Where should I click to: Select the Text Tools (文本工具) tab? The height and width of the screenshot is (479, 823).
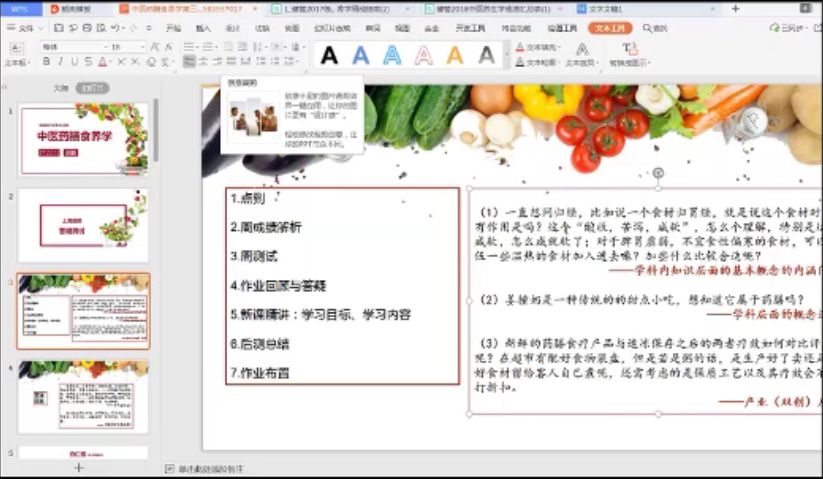point(610,28)
